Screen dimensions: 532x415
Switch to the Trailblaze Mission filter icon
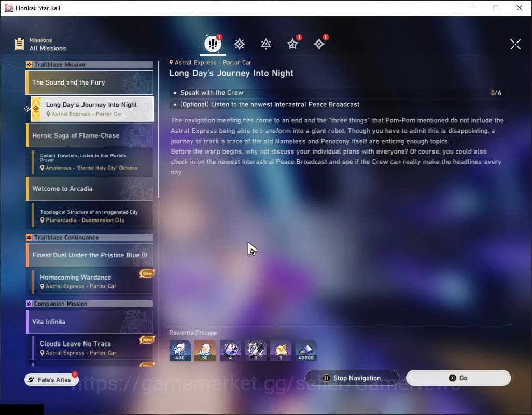[240, 44]
